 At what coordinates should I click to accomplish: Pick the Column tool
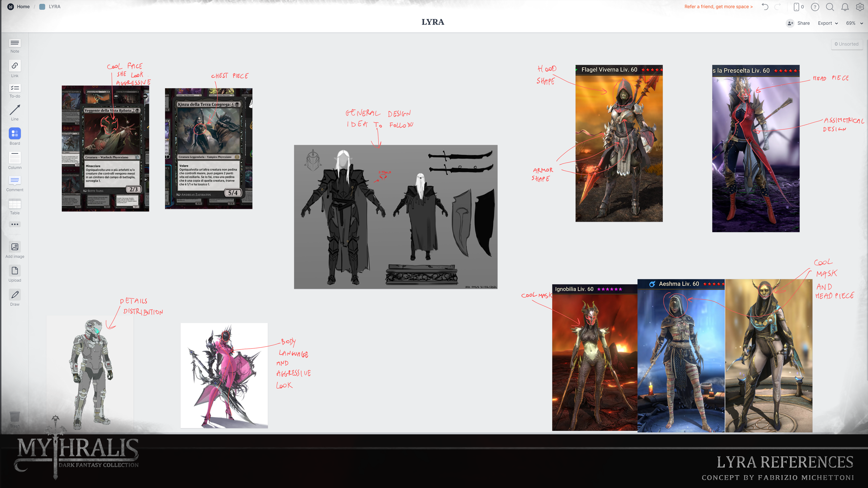click(x=14, y=157)
